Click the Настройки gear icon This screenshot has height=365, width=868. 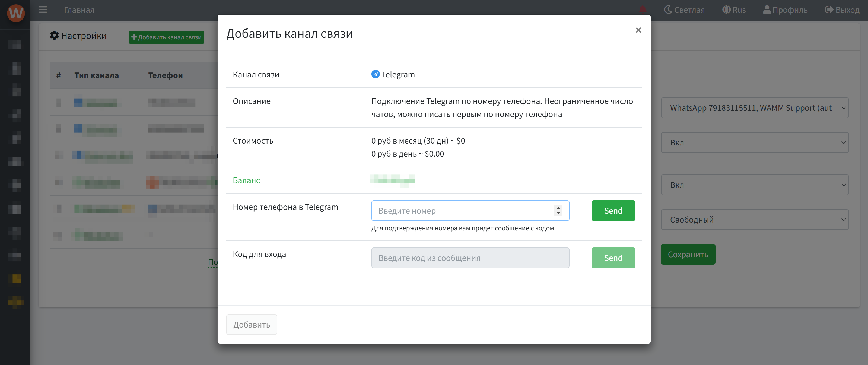54,35
